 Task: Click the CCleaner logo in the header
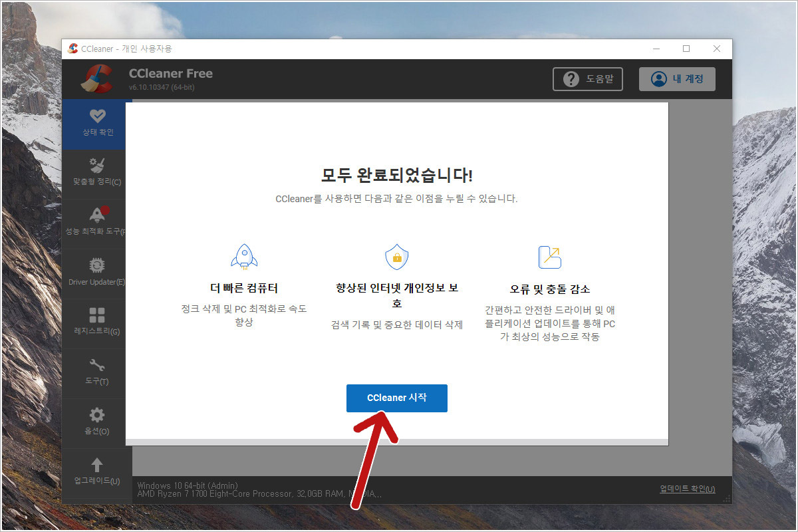[97, 78]
